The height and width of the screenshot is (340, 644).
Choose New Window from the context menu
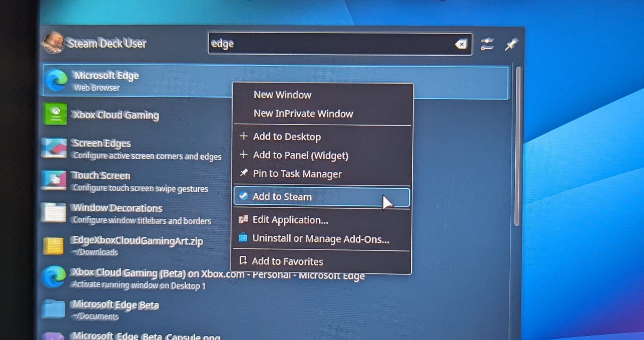282,95
